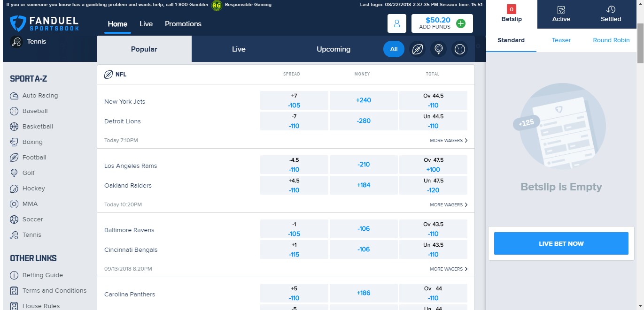
Task: Switch to the Live events tab
Action: tap(239, 49)
